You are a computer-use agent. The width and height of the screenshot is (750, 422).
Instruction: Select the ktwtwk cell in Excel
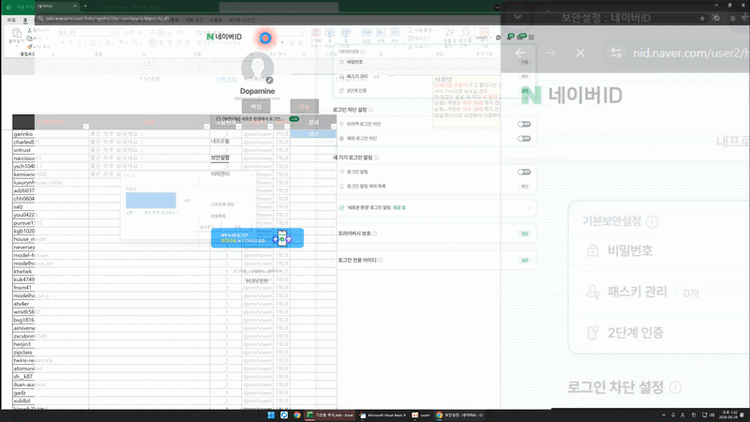pos(50,271)
